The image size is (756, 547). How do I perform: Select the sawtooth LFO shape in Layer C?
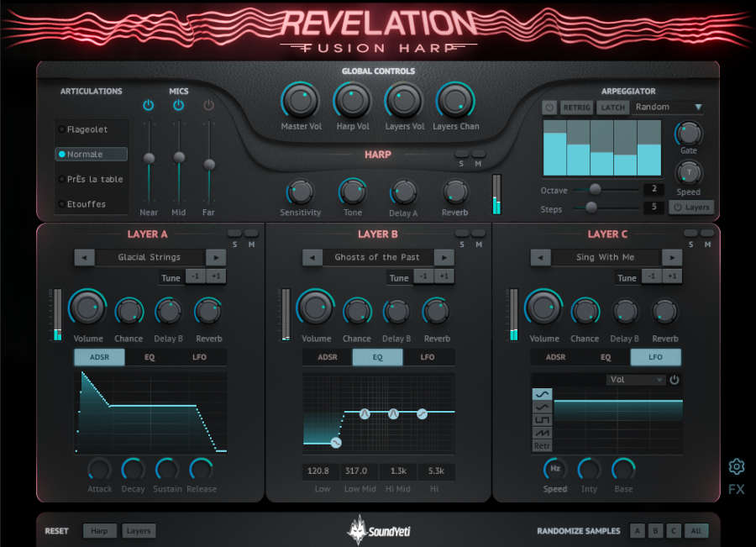click(x=543, y=433)
